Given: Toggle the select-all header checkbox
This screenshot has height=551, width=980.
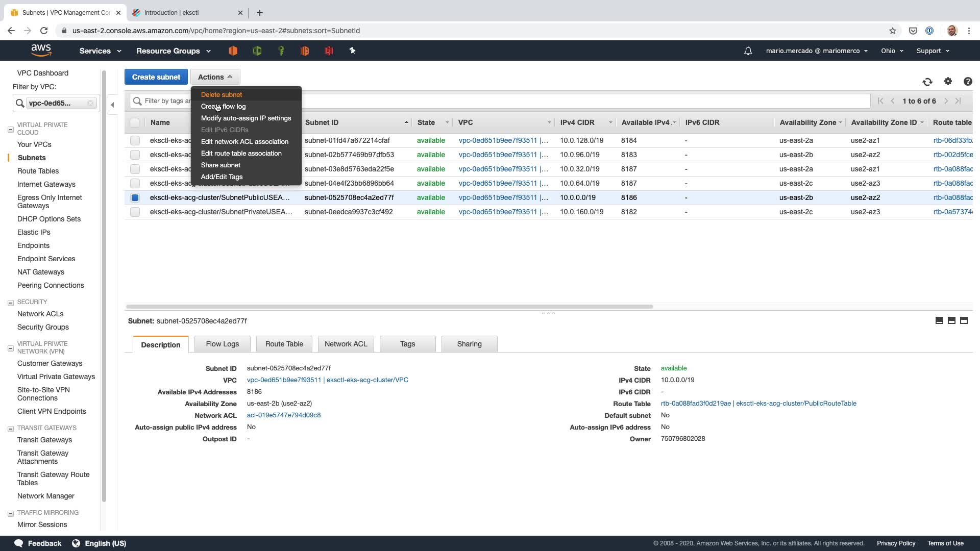Looking at the screenshot, I should click(135, 122).
